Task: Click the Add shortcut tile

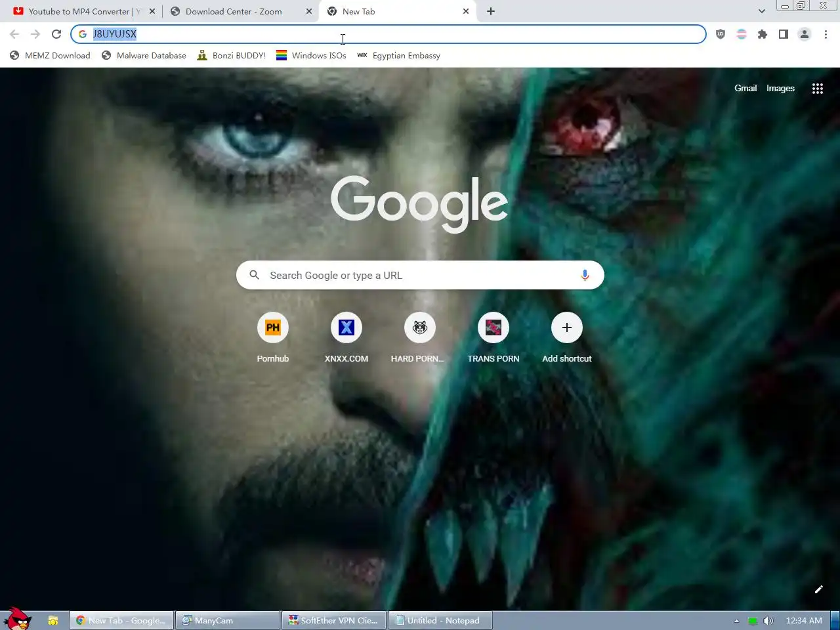Action: coord(567,337)
